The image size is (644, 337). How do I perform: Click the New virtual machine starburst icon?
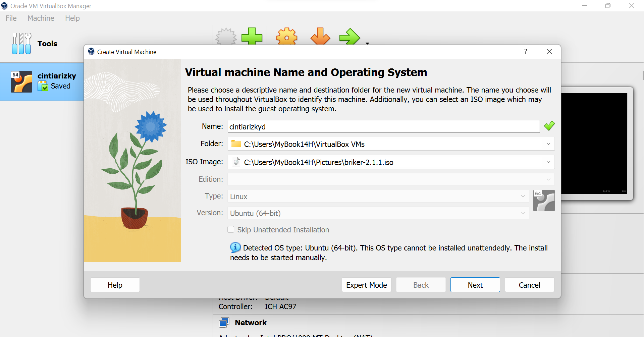pyautogui.click(x=226, y=36)
